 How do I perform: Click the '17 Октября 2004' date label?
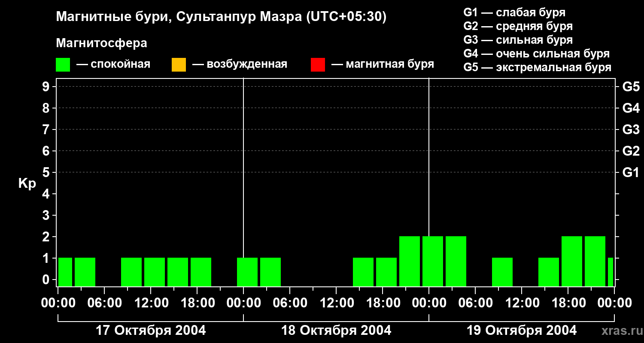[150, 331]
